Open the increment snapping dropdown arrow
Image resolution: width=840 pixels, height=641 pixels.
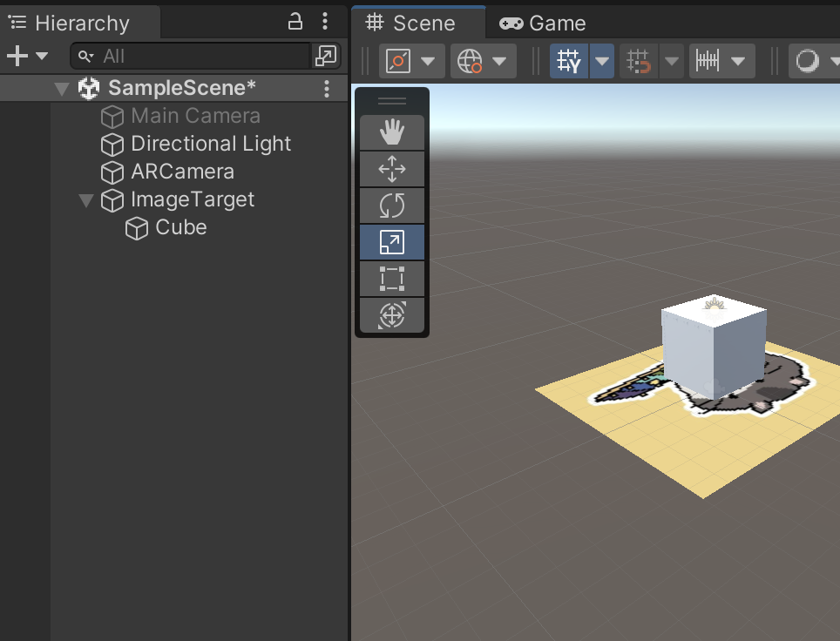[738, 61]
